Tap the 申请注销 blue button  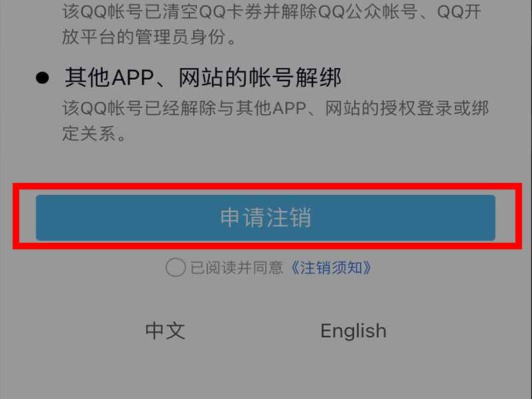click(x=265, y=217)
